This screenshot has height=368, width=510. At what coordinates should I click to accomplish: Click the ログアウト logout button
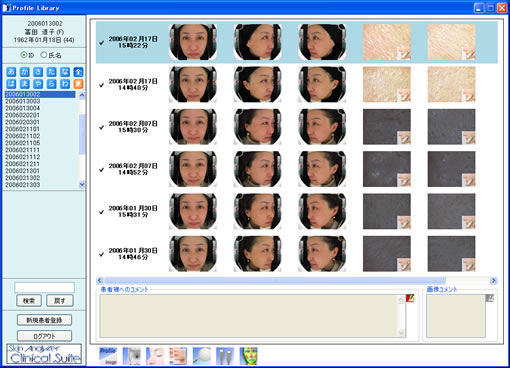click(44, 336)
